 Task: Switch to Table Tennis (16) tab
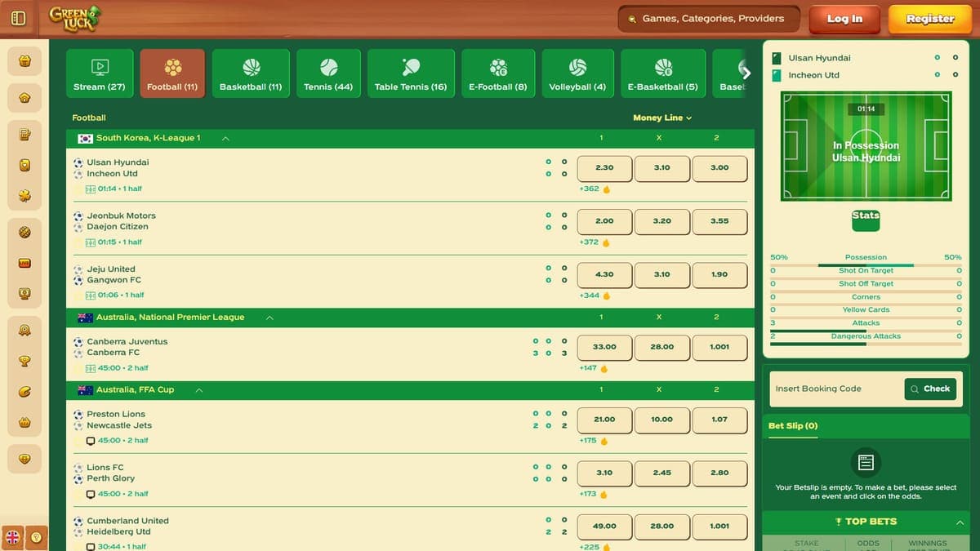[411, 73]
